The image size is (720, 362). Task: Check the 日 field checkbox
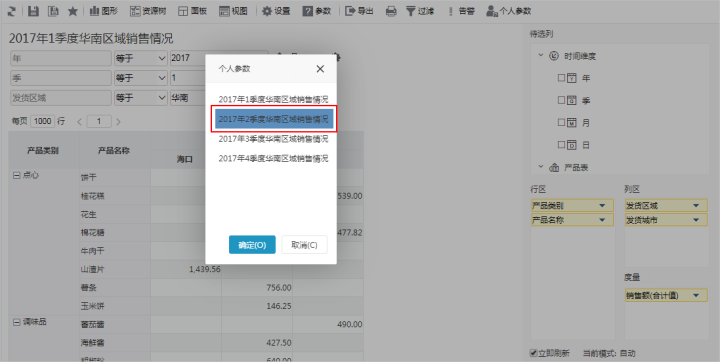[561, 144]
